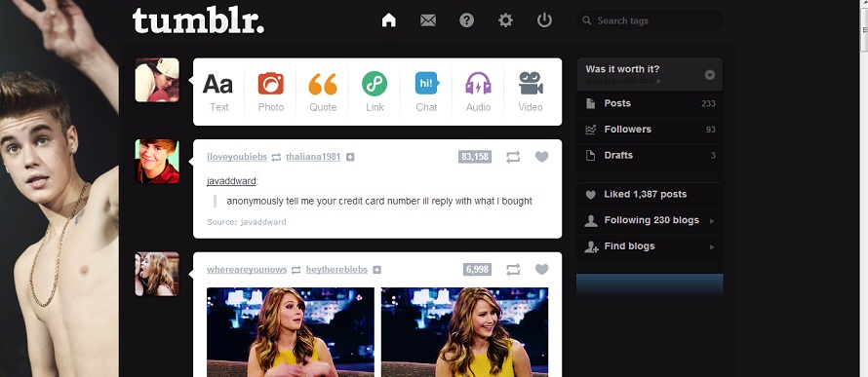
Task: Create a new Photo post
Action: (x=271, y=93)
